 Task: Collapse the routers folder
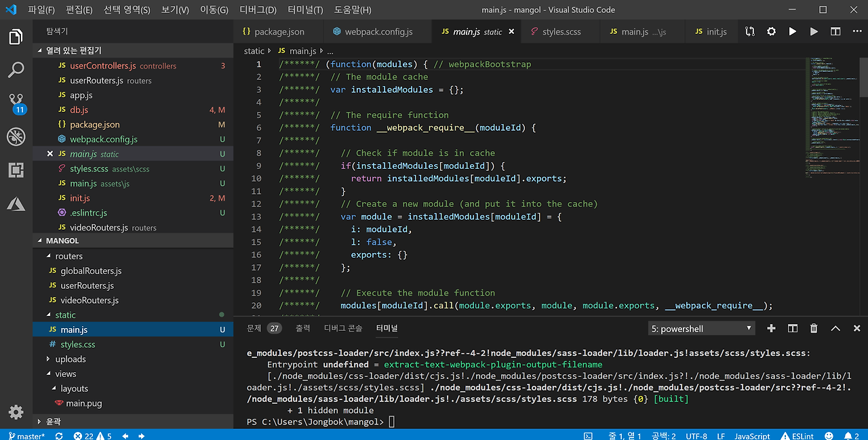click(68, 256)
